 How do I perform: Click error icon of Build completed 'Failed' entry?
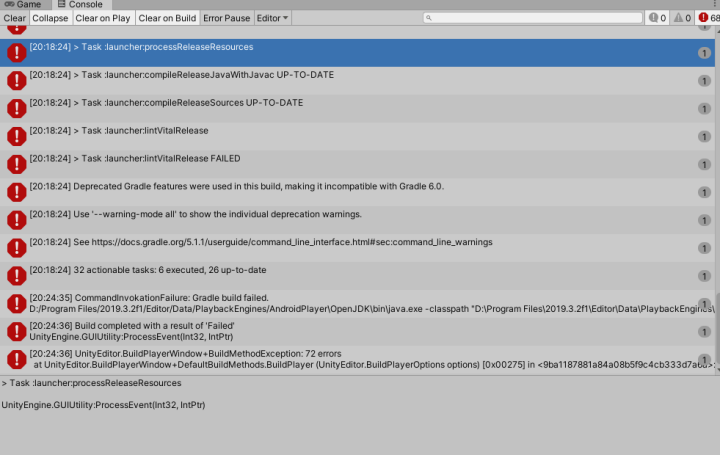[x=16, y=331]
